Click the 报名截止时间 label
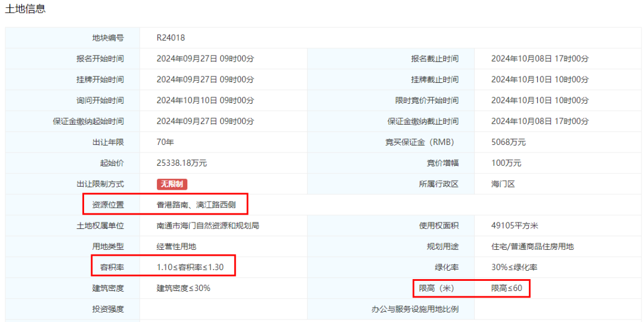The height and width of the screenshot is (322, 644). pos(435,58)
